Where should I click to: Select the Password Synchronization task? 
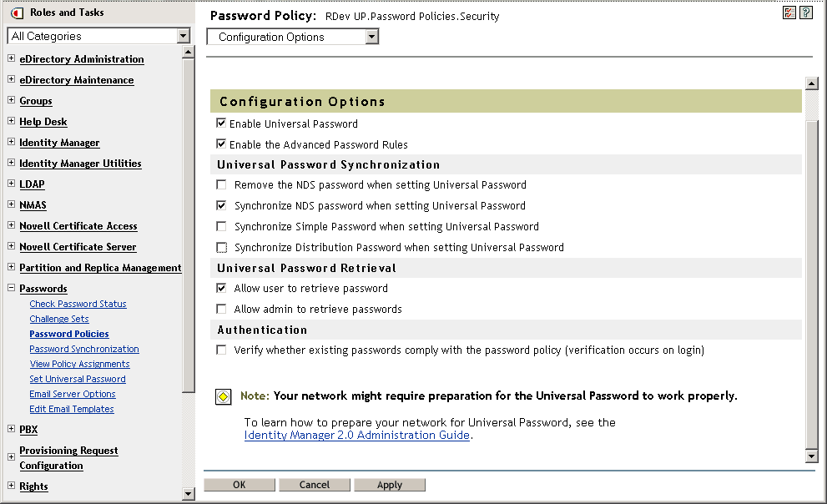point(84,349)
